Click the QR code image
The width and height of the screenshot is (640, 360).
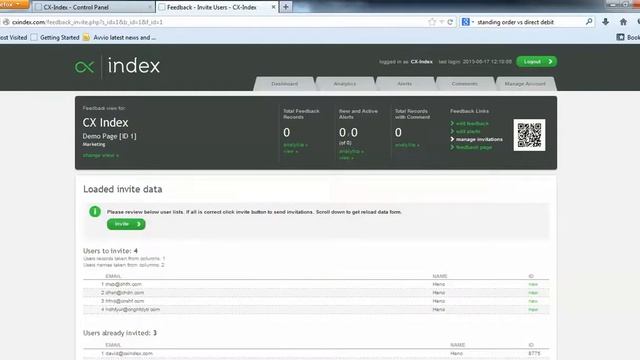529,135
